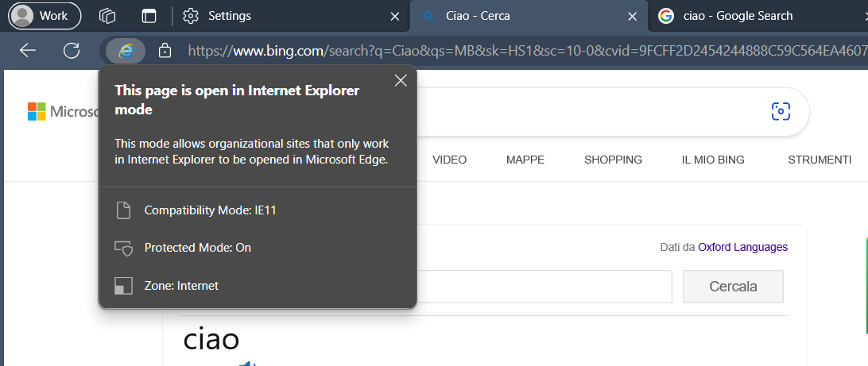
Task: Open Bing visual search camera icon
Action: pos(781,111)
